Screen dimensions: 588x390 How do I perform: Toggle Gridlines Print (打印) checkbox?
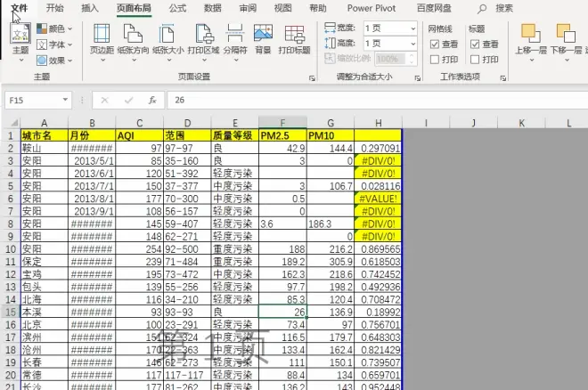click(x=435, y=60)
